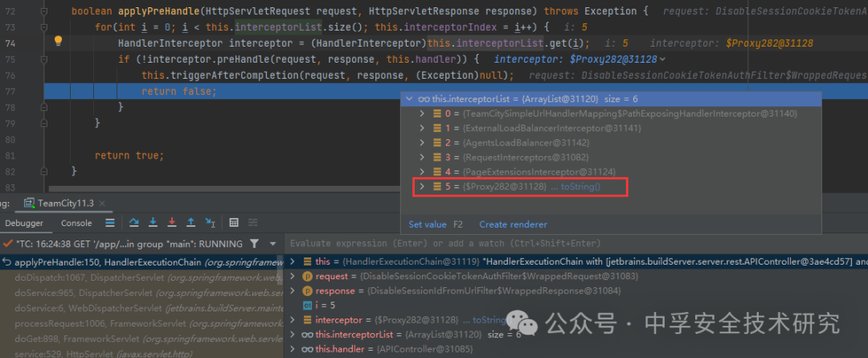Click the red Force Step Into icon
Screen dimensions: 868x358
coord(172,223)
